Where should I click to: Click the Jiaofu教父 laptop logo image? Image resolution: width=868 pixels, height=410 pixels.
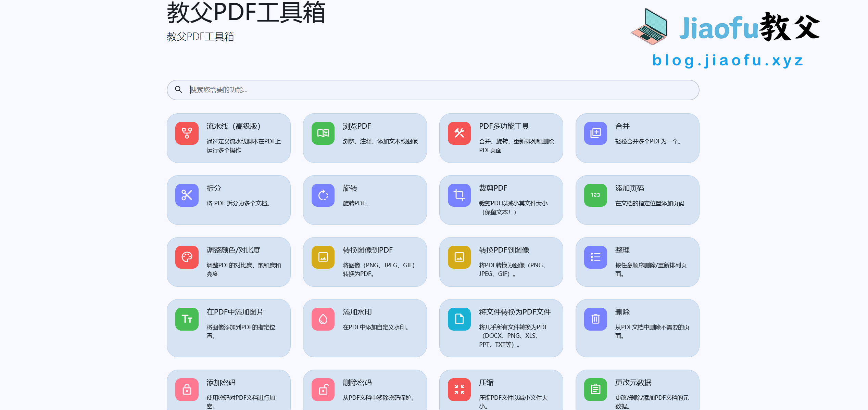point(726,27)
